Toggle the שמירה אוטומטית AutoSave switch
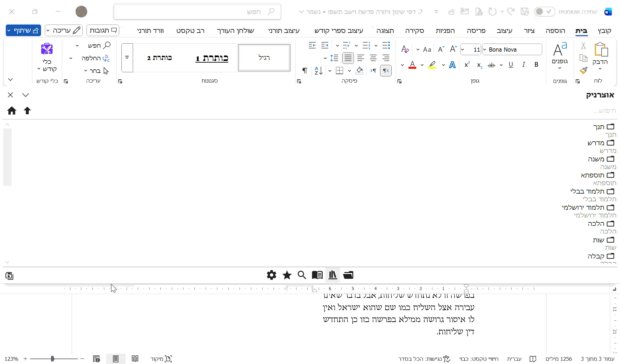Screen dimensions: 620x364 pyautogui.click(x=545, y=11)
